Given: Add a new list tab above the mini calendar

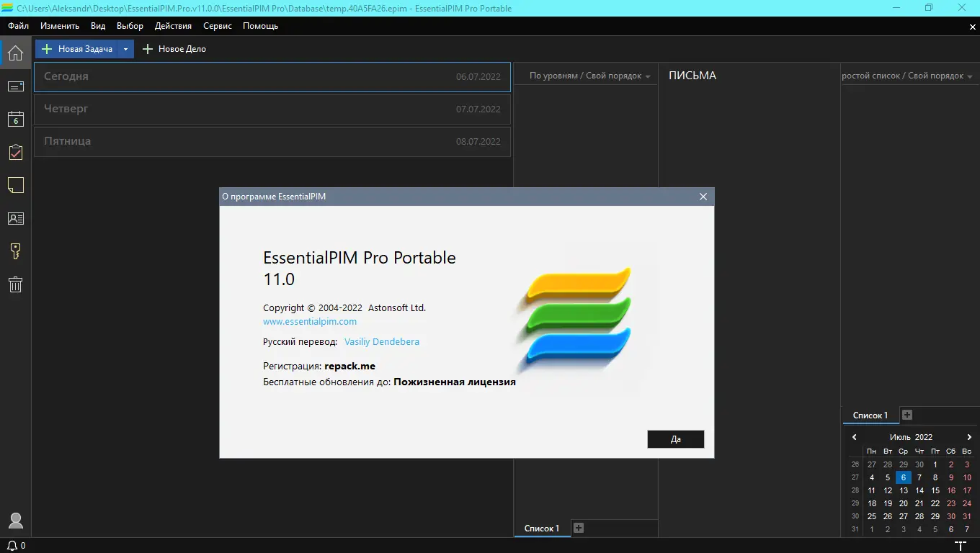Looking at the screenshot, I should [x=907, y=415].
